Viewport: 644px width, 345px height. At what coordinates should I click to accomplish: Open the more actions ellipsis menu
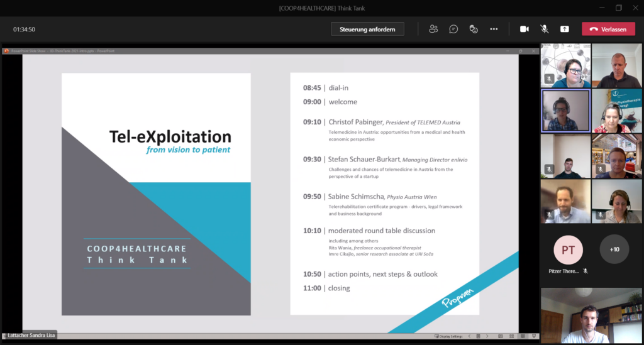click(x=494, y=29)
